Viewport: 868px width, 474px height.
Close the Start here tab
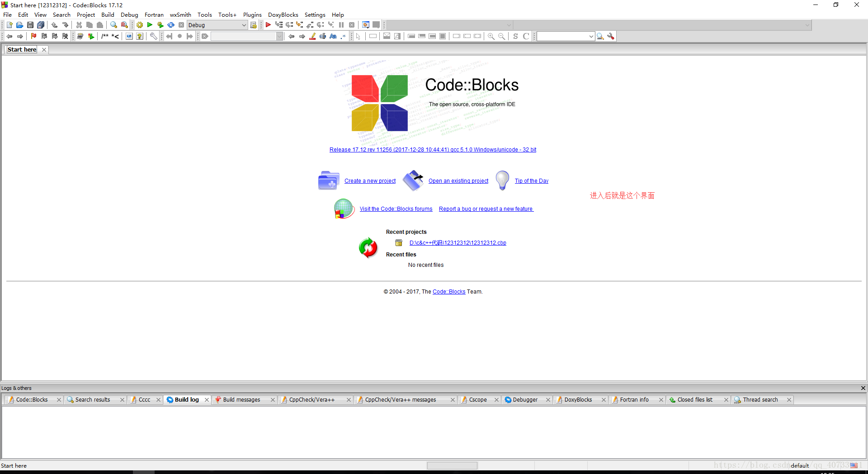pos(44,50)
